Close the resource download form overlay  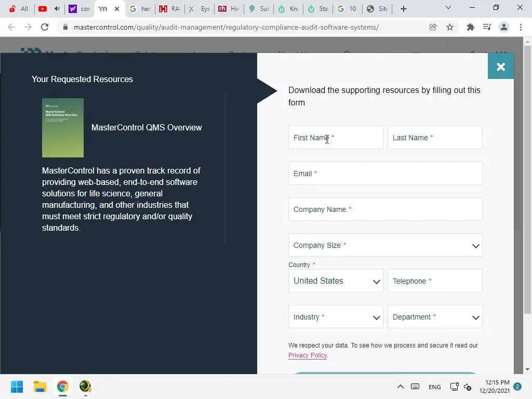501,66
